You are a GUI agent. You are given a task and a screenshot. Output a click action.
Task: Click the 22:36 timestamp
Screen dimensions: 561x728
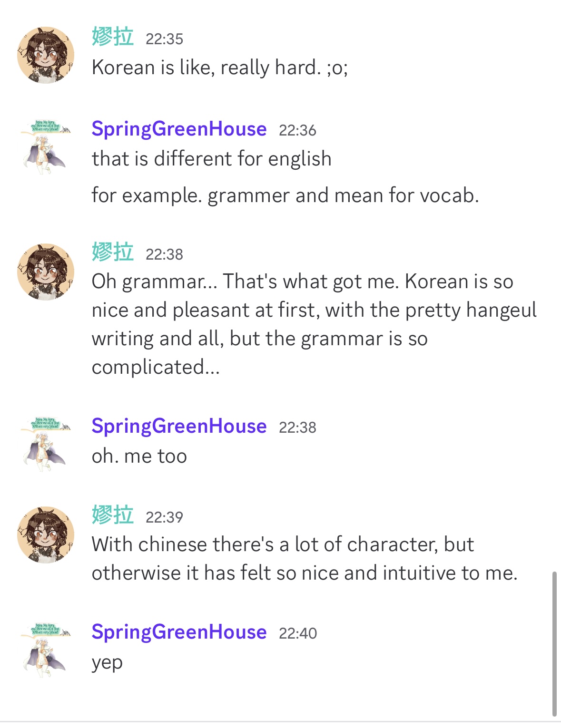(297, 130)
